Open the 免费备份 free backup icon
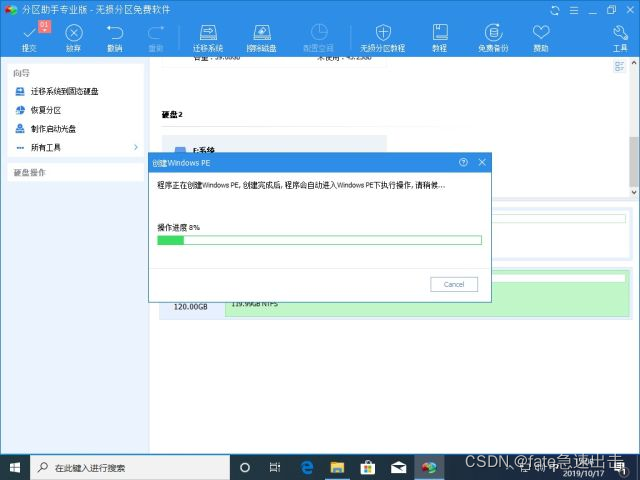The image size is (640, 480). pos(493,38)
